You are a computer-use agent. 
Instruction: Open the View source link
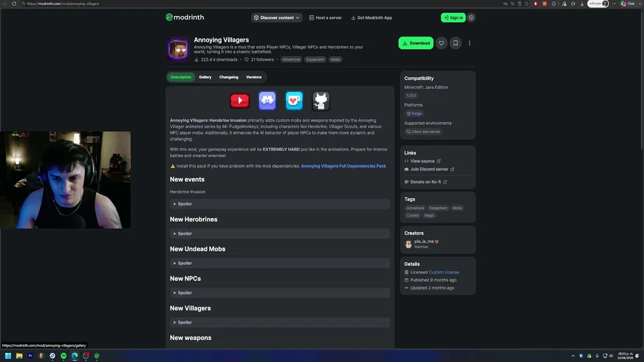pyautogui.click(x=423, y=161)
